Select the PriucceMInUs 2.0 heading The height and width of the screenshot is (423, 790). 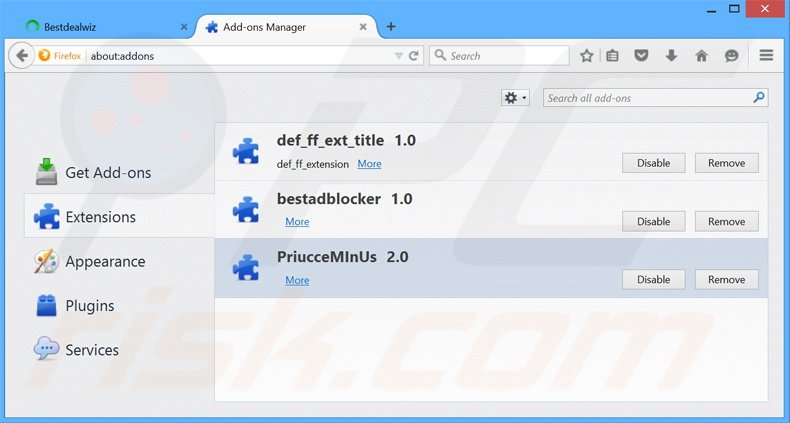[x=343, y=257]
